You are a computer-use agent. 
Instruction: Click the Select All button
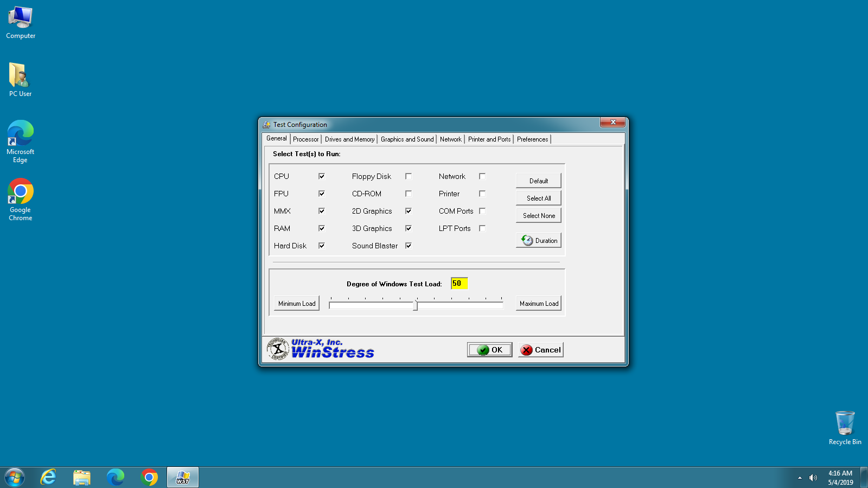pos(539,198)
